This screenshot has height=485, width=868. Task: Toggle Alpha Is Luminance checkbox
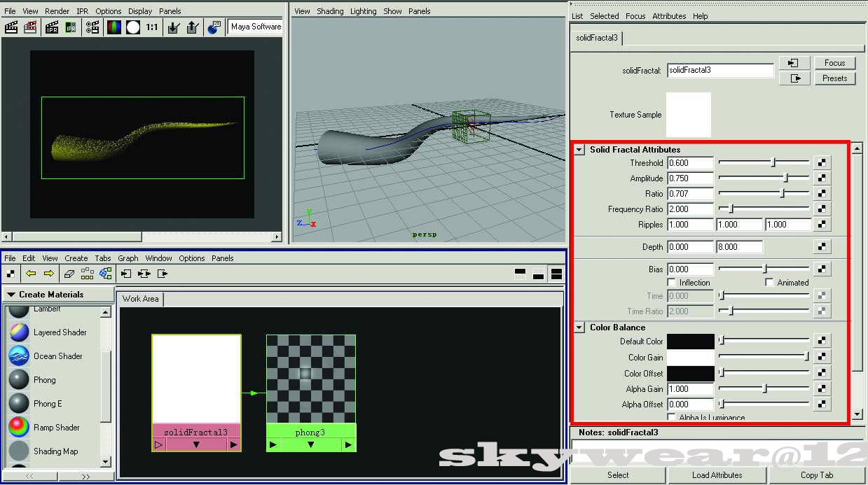[672, 418]
